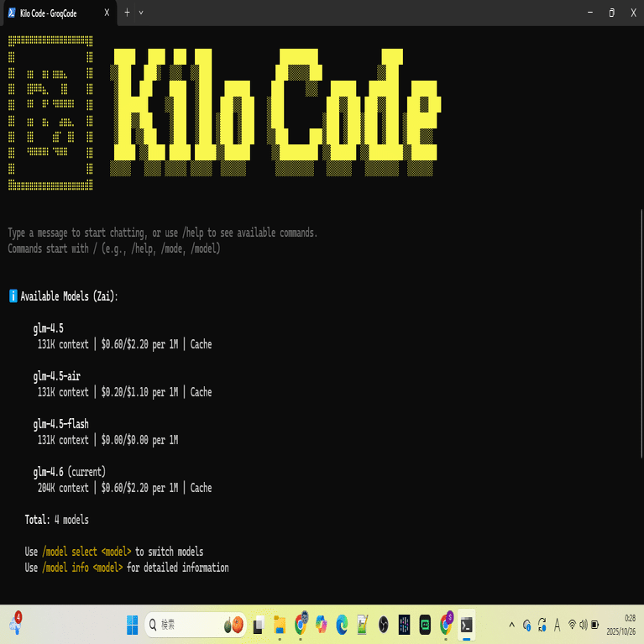Open the green-bordered black app icon in taskbar
644x644 pixels.
pyautogui.click(x=425, y=625)
